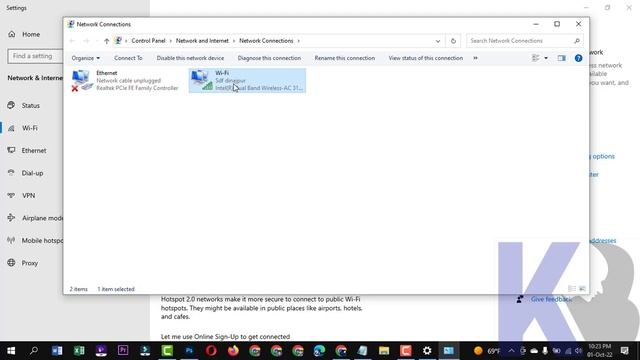640x360 pixels.
Task: Click the '2 items' status bar text
Action: pyautogui.click(x=78, y=289)
